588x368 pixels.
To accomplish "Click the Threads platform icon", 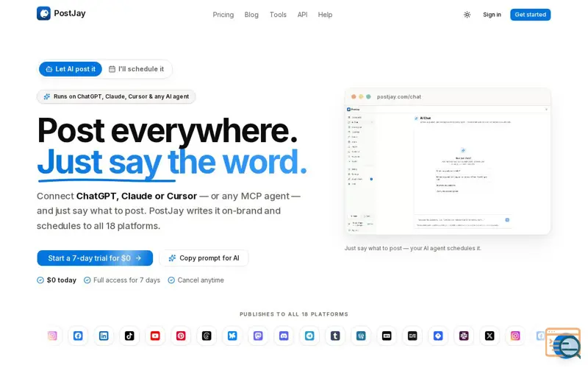I will pos(207,336).
